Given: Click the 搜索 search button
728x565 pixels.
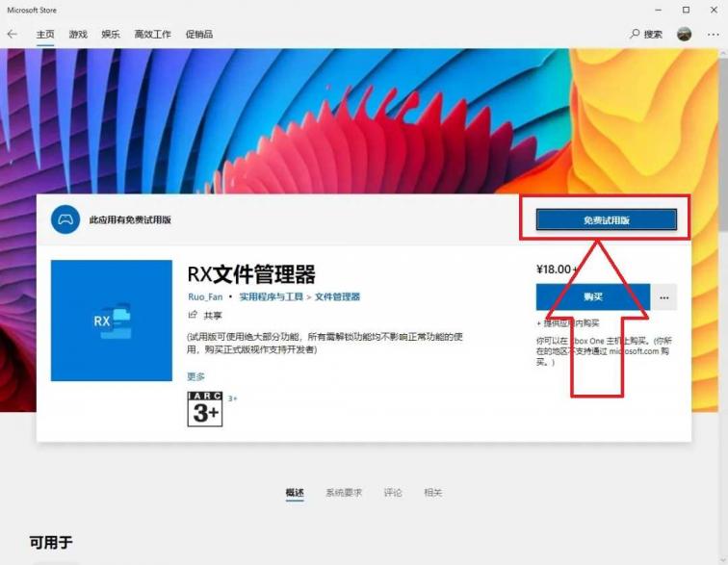Looking at the screenshot, I should (x=646, y=34).
